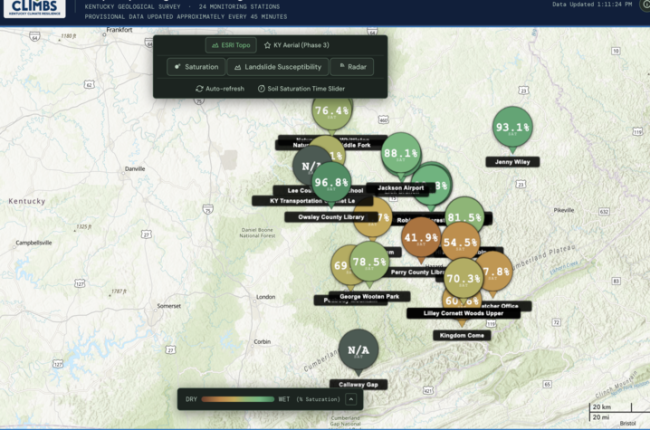
Task: Open the 41.9% saturation marker
Action: pyautogui.click(x=421, y=238)
